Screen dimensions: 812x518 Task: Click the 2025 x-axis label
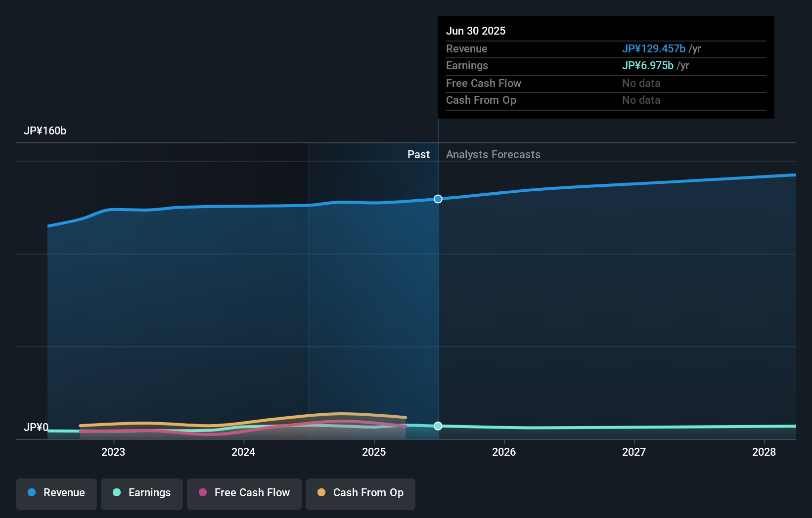(374, 452)
